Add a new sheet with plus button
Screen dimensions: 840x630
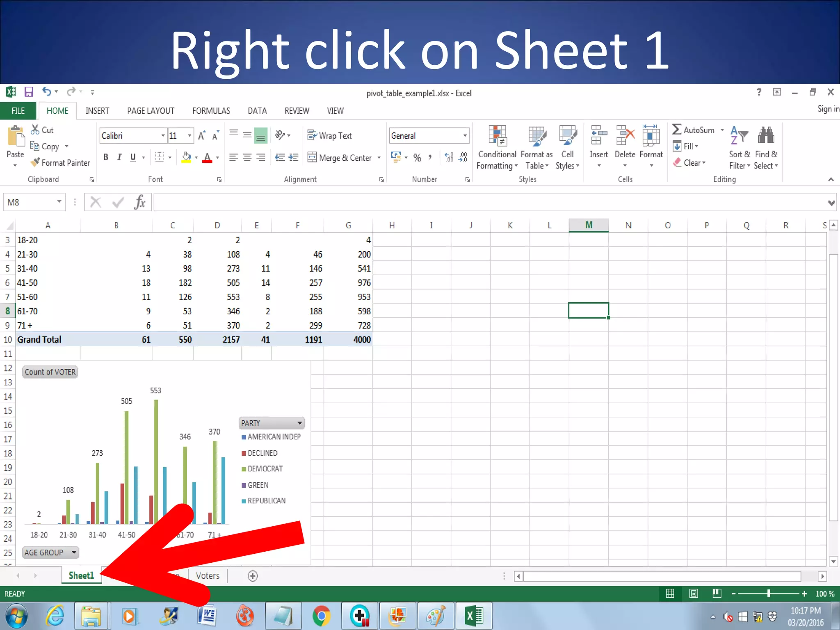253,576
